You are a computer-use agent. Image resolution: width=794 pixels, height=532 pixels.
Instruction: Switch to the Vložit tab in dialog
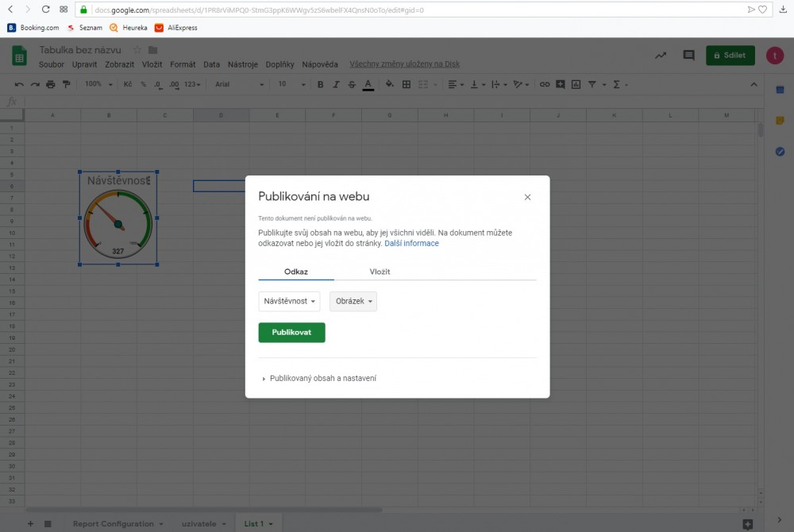(x=380, y=272)
